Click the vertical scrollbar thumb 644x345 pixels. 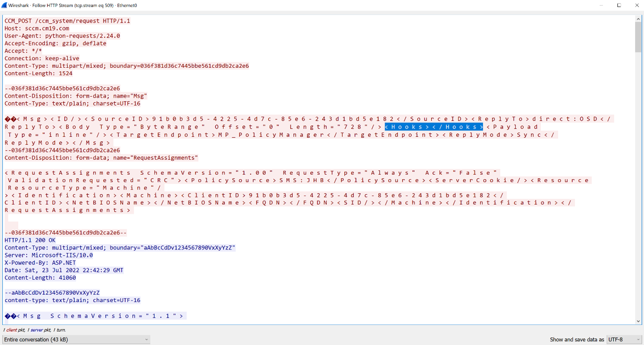(638, 37)
